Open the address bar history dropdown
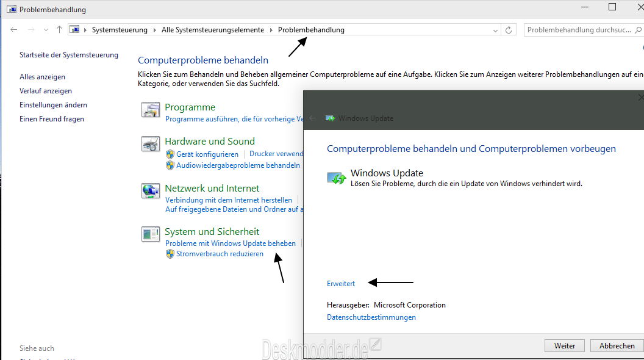 point(495,31)
